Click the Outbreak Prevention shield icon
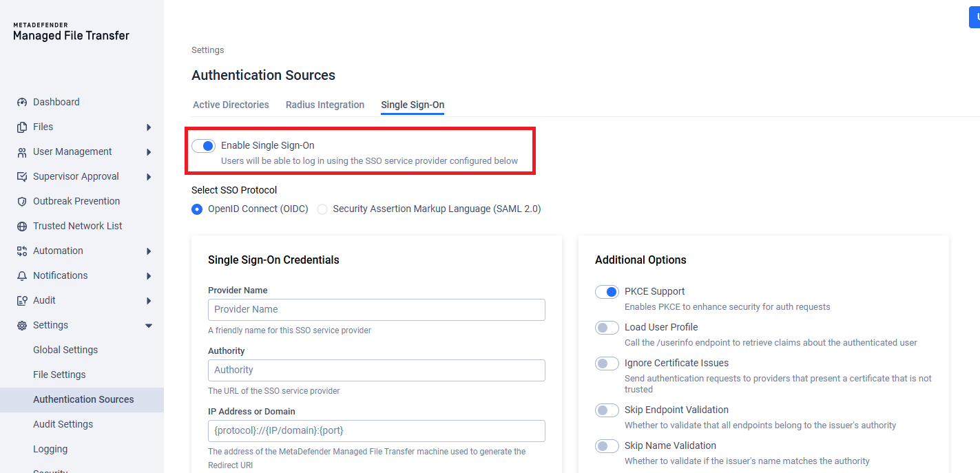Viewport: 980px width, 473px height. click(x=21, y=201)
